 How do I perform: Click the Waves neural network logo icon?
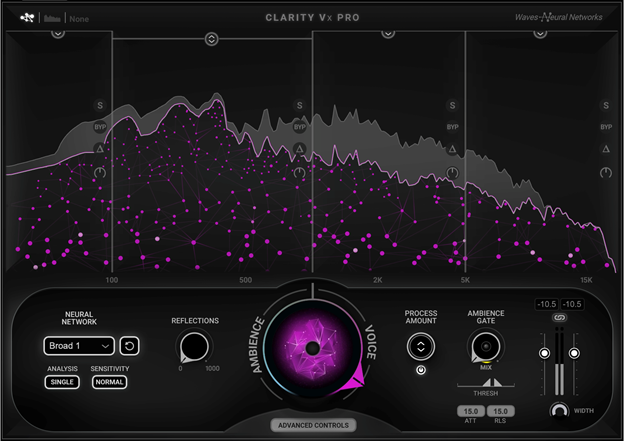27,18
